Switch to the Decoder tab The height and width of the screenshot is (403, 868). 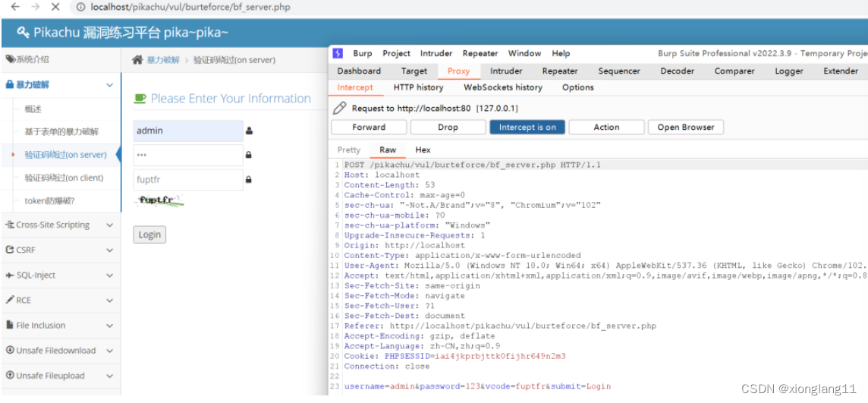tap(677, 71)
